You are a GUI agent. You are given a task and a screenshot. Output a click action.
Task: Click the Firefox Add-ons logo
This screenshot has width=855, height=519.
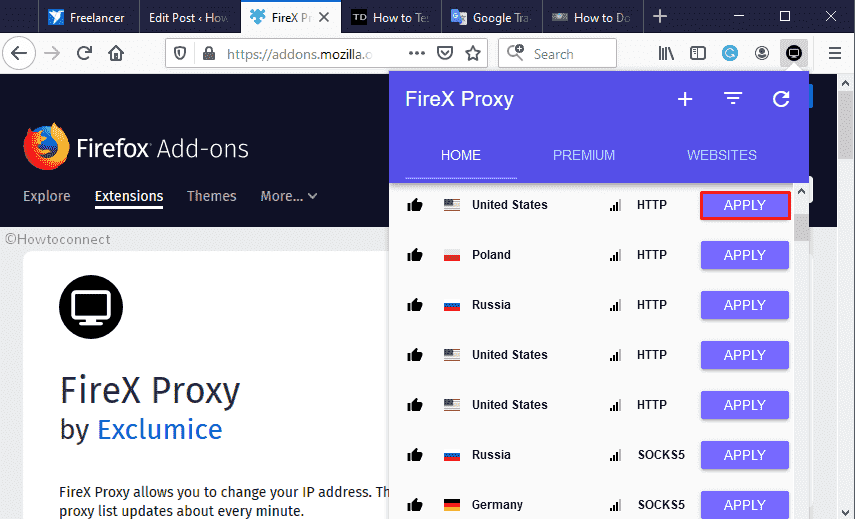pyautogui.click(x=136, y=147)
